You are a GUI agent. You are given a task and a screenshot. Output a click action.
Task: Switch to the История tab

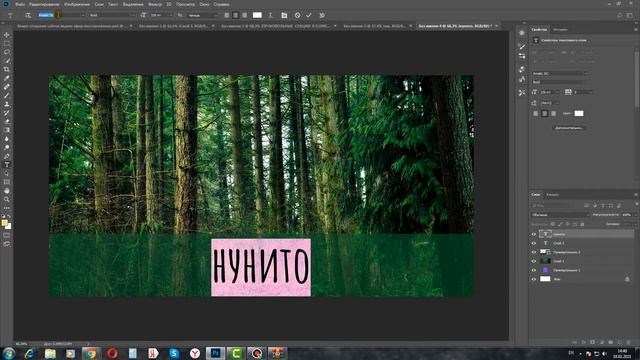560,29
